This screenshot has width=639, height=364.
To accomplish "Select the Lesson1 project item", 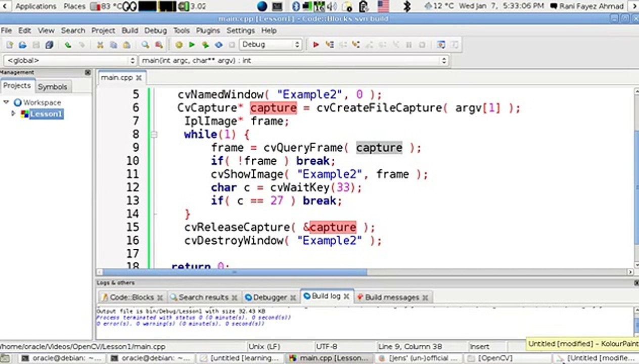I will 45,114.
